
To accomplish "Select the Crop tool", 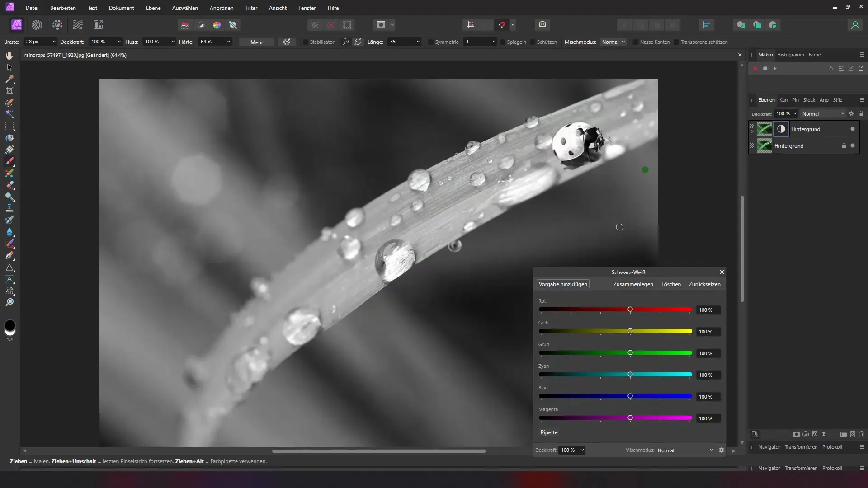I will point(9,91).
